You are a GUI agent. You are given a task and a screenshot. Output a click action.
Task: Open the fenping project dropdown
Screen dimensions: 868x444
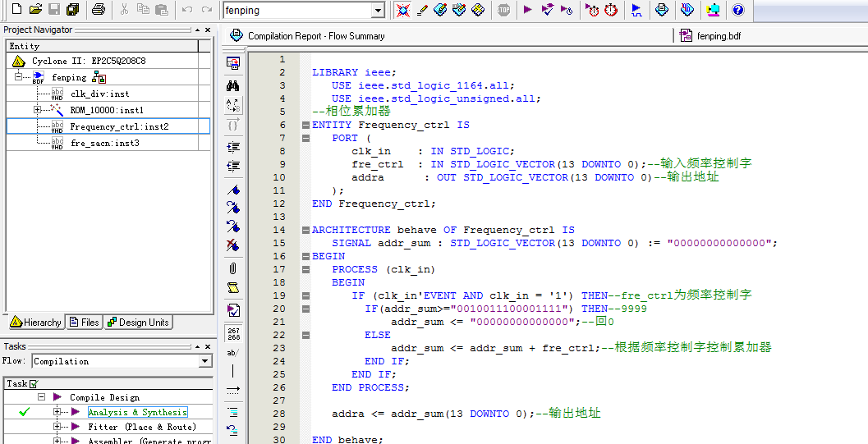tap(378, 11)
